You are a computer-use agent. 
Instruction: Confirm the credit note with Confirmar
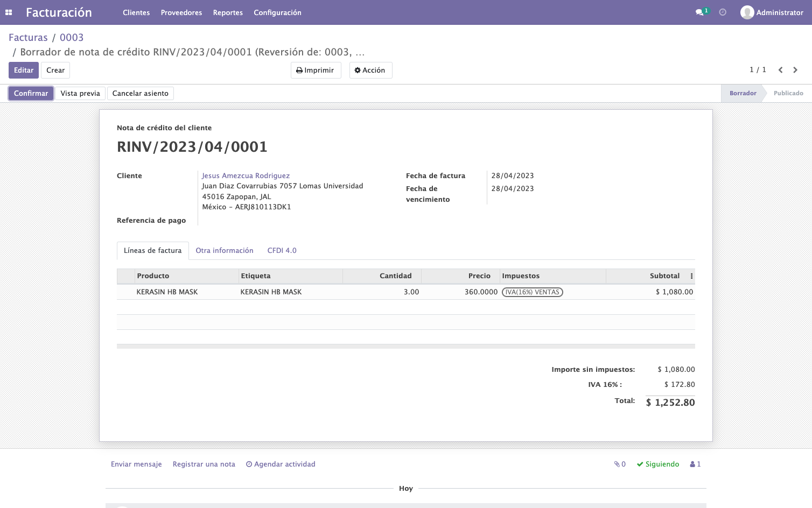[x=31, y=94]
